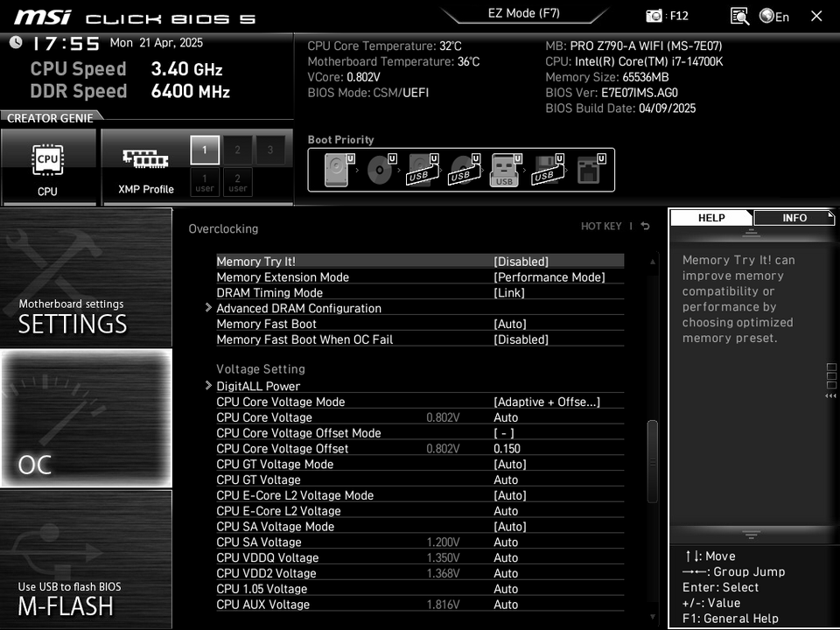Change Memory Extension Mode setting

coord(549,277)
